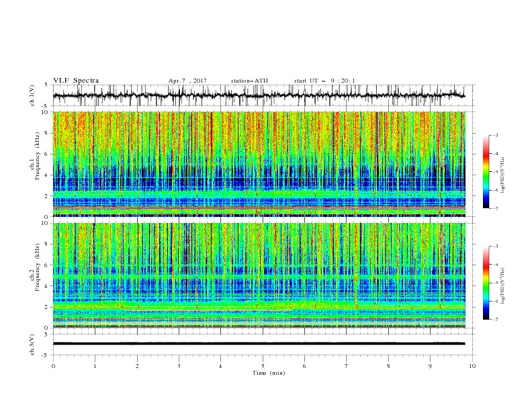Click the "-3" tick on ch.1 colorbar
This screenshot has height=411, width=532.
point(495,135)
